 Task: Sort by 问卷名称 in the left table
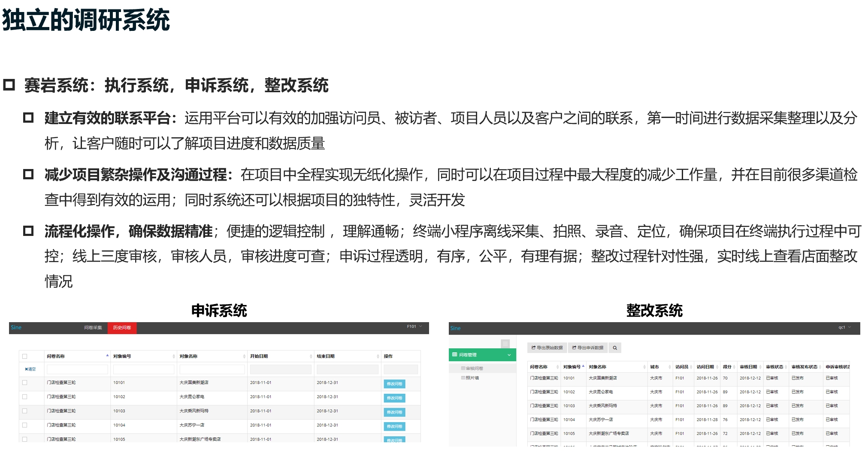pyautogui.click(x=107, y=356)
